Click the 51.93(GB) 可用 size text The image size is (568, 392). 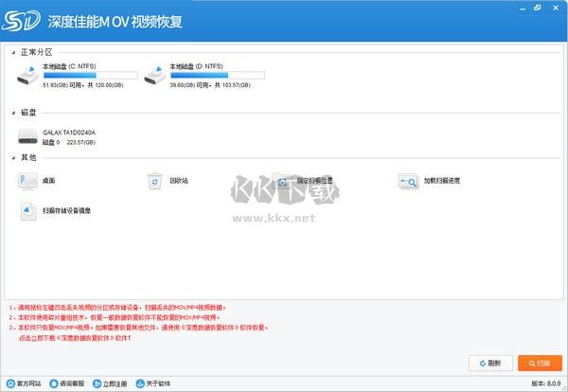(x=62, y=85)
